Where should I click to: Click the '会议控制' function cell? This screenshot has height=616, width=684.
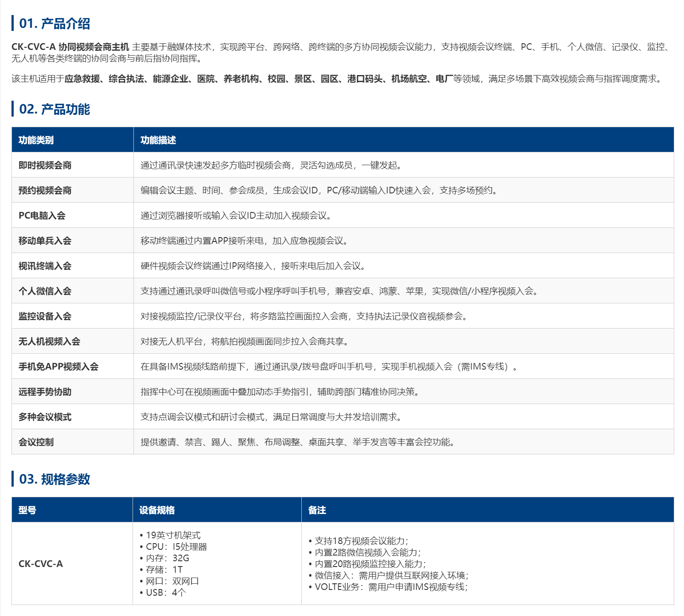[36, 442]
